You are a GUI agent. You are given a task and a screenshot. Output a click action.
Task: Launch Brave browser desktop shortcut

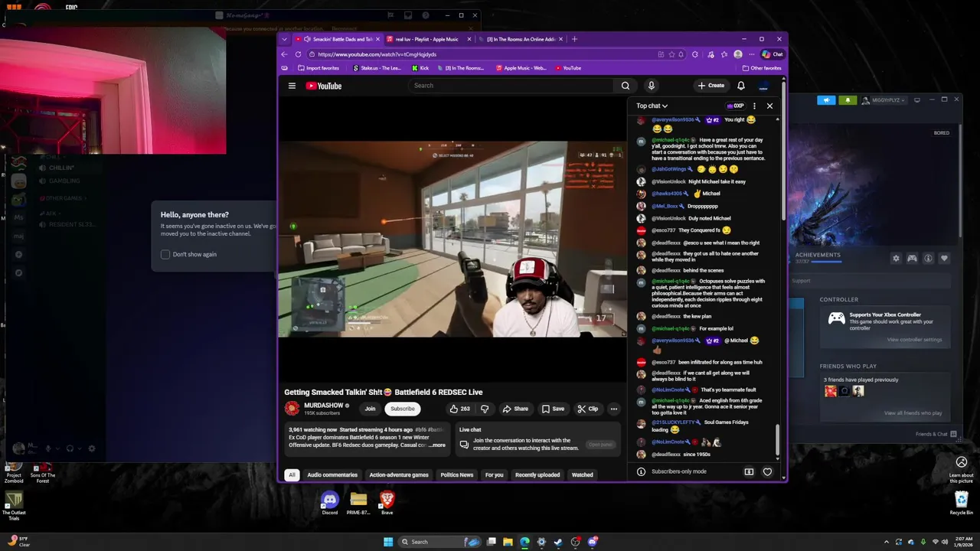(x=387, y=503)
